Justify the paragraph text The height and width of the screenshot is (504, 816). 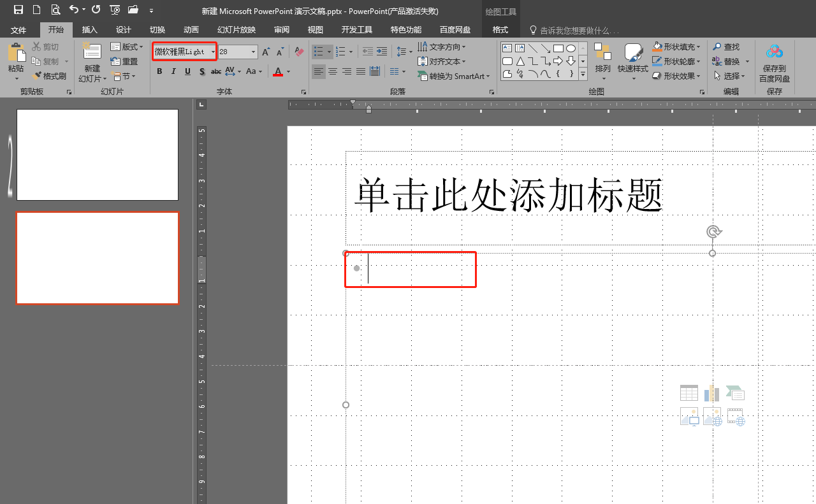tap(361, 71)
